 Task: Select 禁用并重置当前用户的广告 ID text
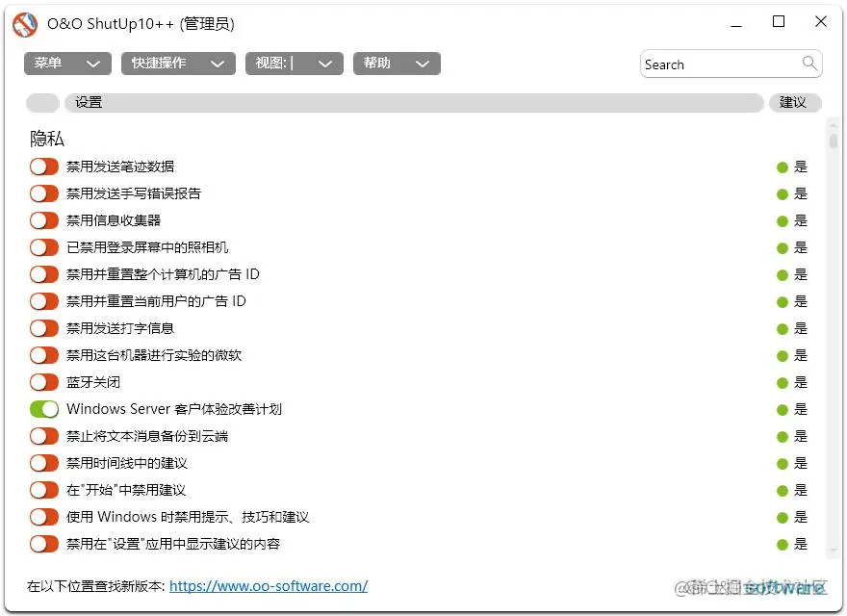156,301
